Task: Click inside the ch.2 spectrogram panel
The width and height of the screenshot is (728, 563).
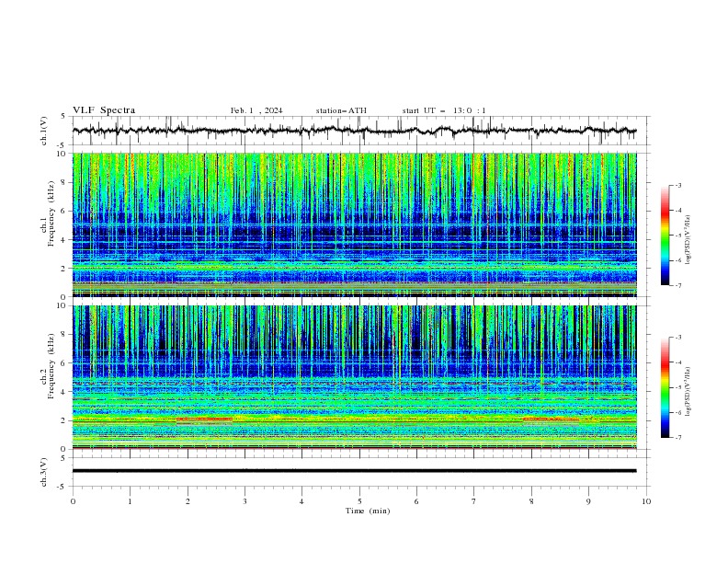Action: tap(354, 377)
